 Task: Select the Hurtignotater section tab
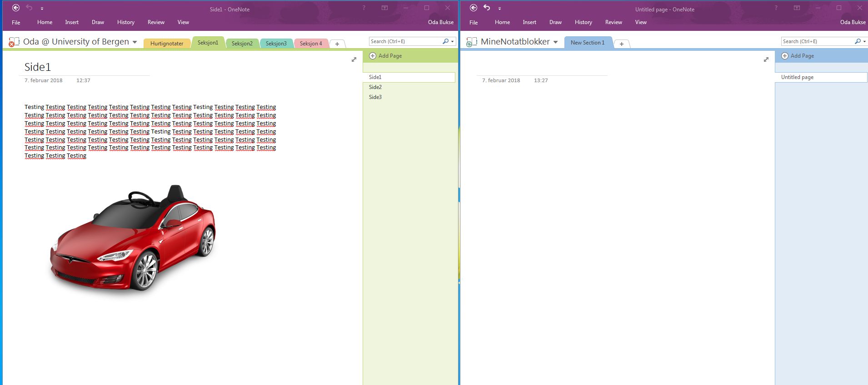click(167, 44)
